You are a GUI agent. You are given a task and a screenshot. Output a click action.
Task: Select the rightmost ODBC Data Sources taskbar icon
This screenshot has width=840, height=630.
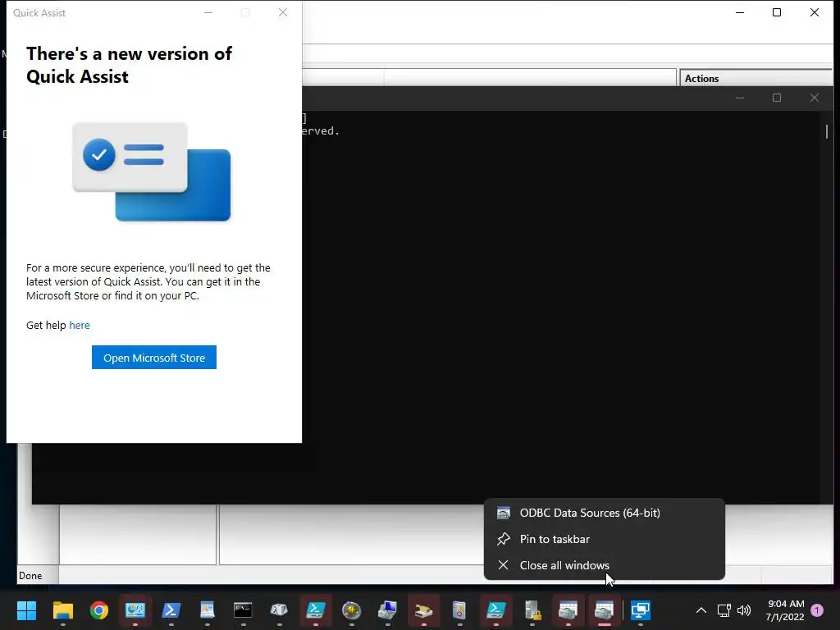click(x=605, y=610)
